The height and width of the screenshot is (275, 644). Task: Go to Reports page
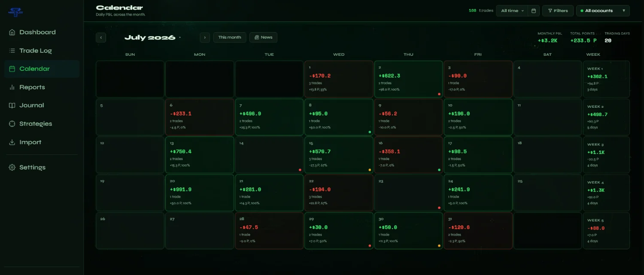[42, 87]
